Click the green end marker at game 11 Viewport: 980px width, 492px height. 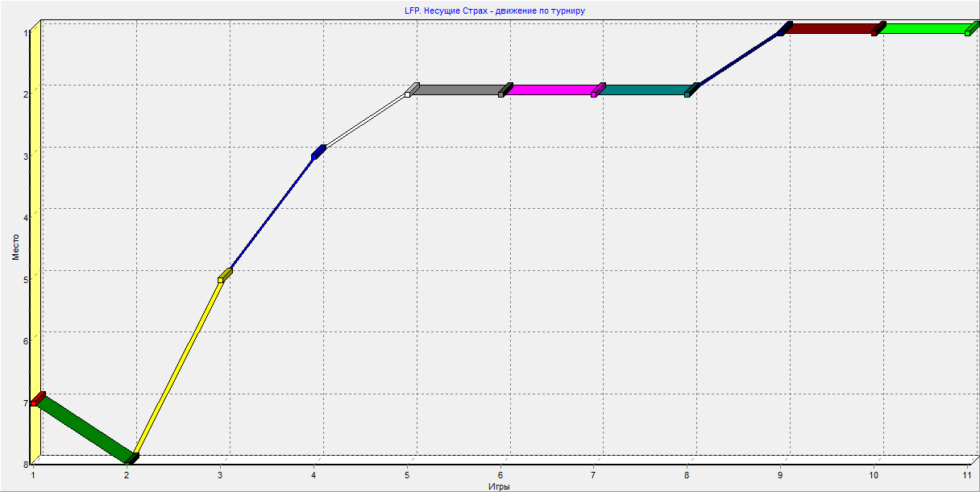[x=970, y=30]
